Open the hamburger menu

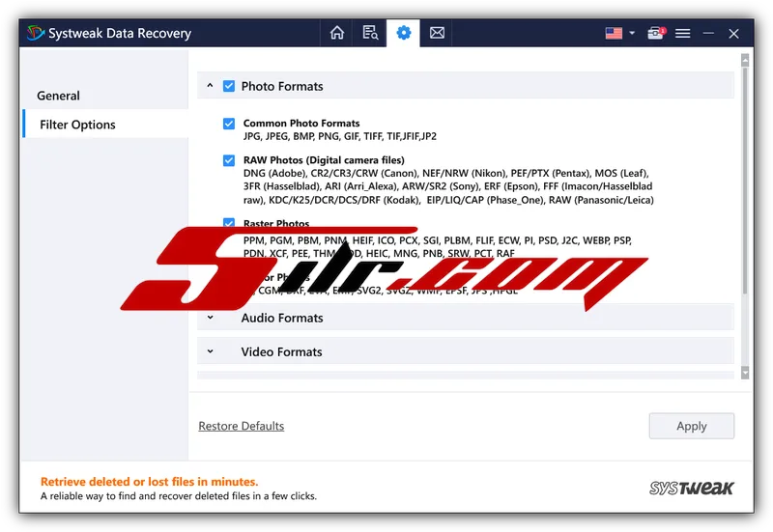(683, 33)
